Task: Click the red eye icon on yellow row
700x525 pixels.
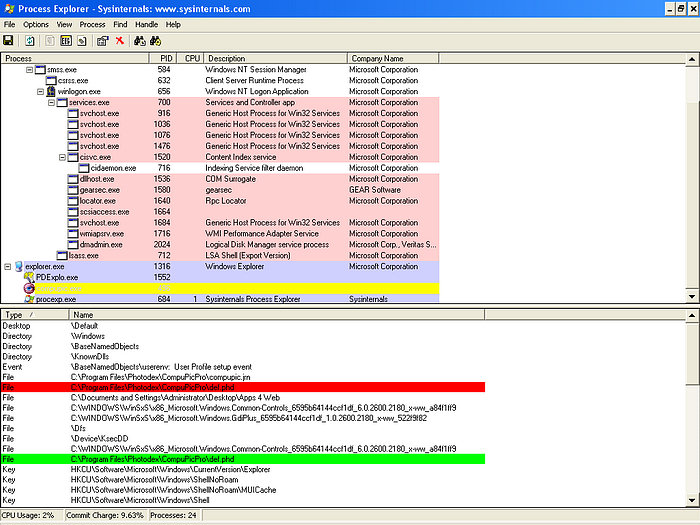Action: click(29, 288)
